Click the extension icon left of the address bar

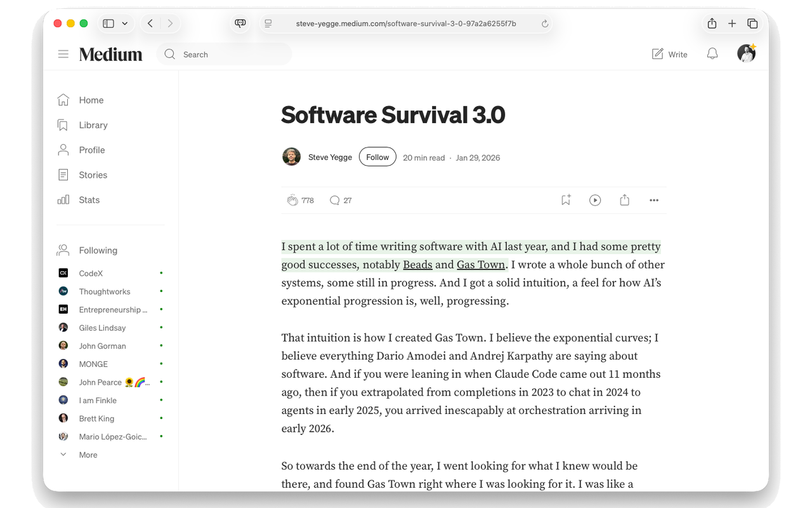coord(240,23)
